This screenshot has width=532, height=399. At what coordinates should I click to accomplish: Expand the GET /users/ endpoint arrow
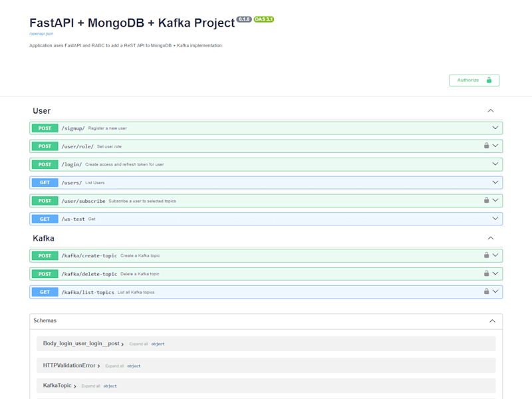click(x=495, y=182)
